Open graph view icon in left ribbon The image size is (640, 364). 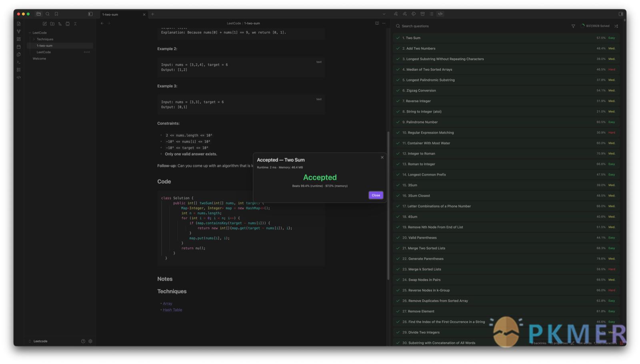19,32
